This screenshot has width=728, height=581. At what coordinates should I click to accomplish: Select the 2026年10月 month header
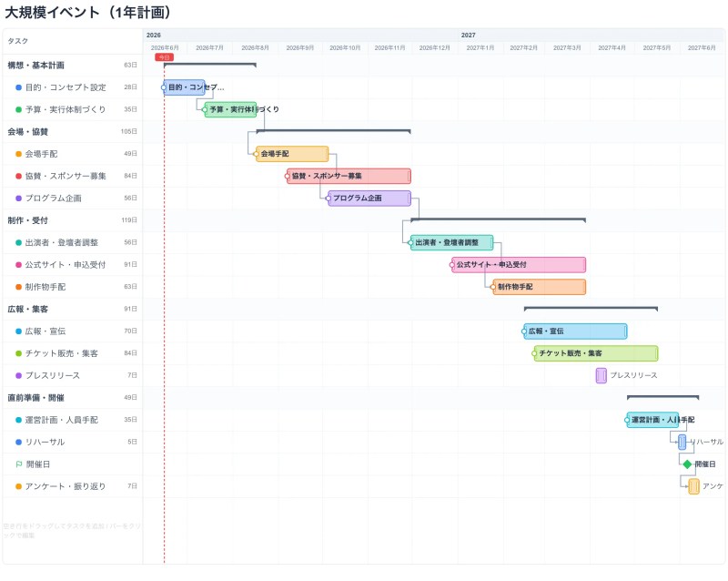345,48
